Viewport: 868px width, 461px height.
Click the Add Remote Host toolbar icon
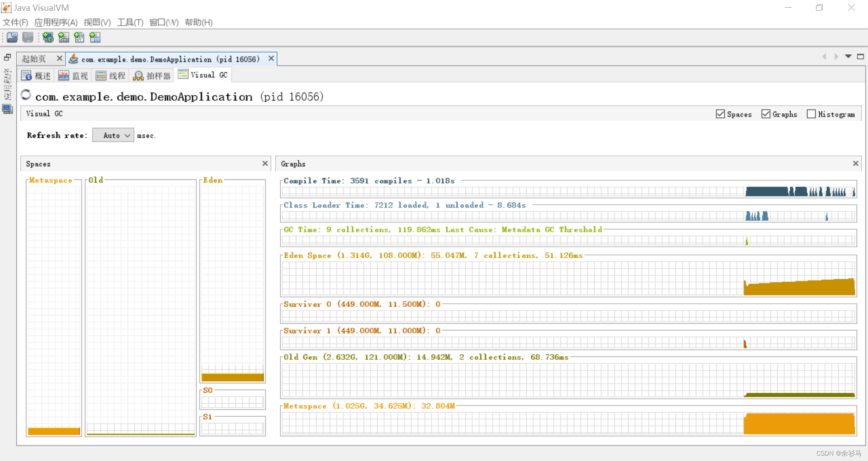[x=48, y=37]
